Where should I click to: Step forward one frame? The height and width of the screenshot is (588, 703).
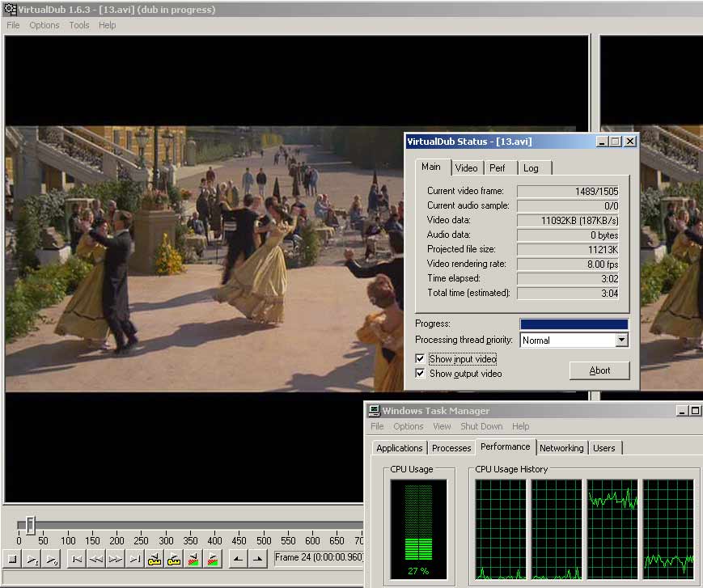[115, 559]
